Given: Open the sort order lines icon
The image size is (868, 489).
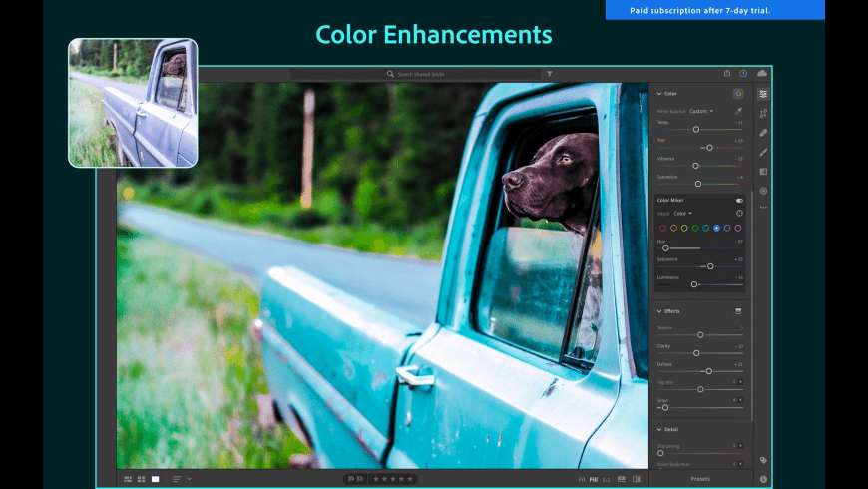Looking at the screenshot, I should coord(177,479).
